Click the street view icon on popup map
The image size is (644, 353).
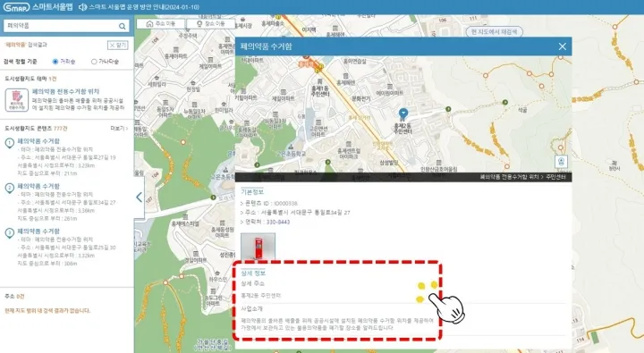tap(561, 162)
